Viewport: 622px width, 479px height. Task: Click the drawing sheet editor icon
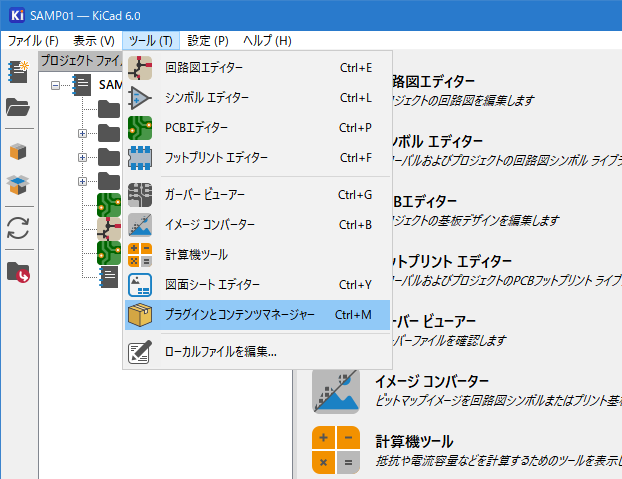tap(140, 285)
